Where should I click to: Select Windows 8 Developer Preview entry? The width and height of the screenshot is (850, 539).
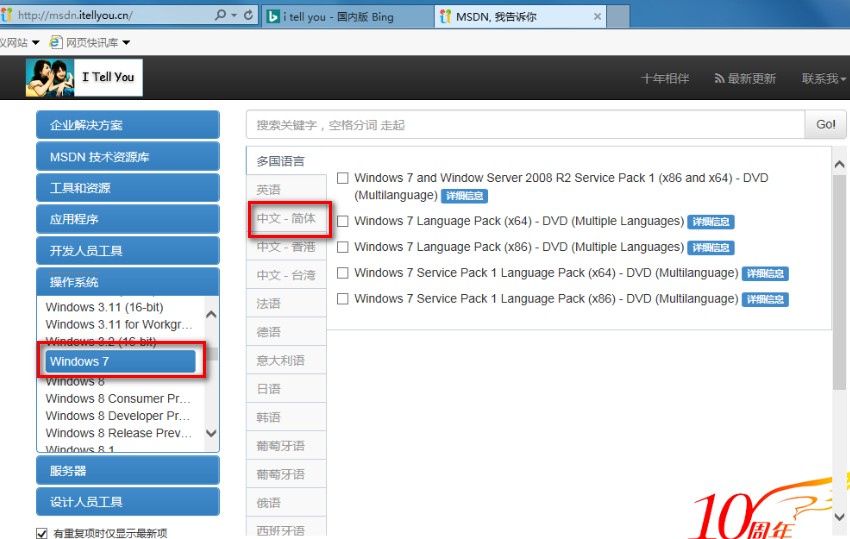pos(118,416)
